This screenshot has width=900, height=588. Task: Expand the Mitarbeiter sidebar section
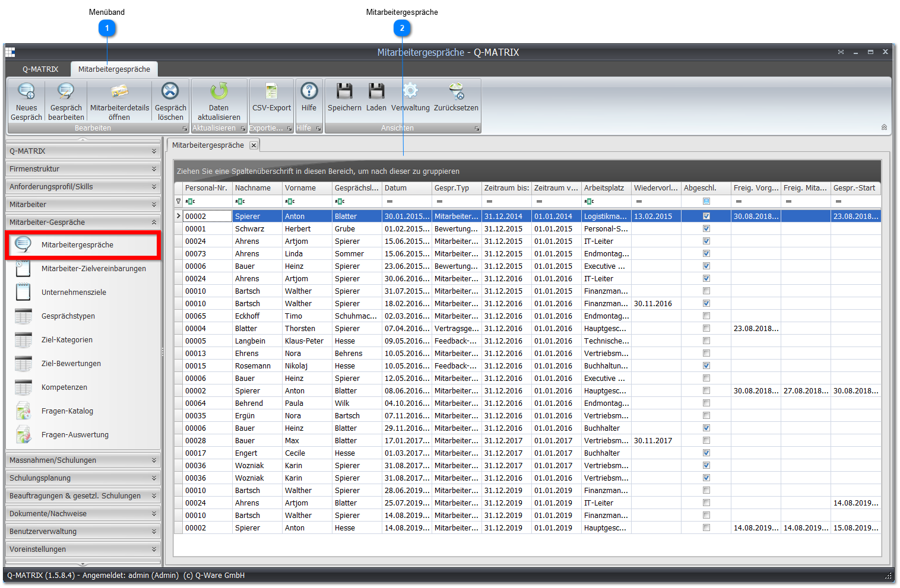83,205
